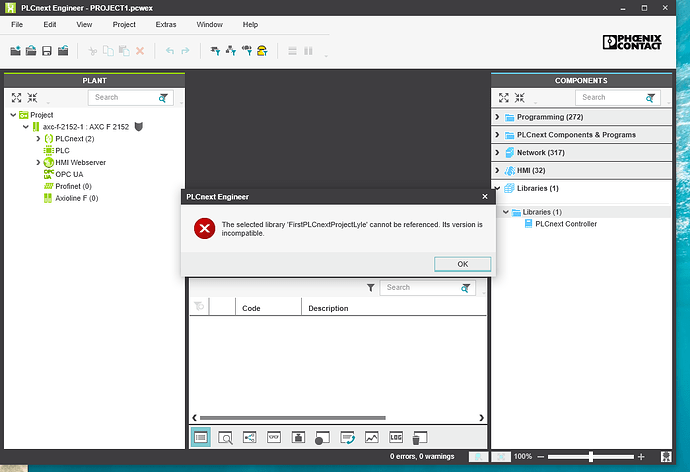The width and height of the screenshot is (690, 472).
Task: Click the undo arrow in the toolbar
Action: point(170,50)
